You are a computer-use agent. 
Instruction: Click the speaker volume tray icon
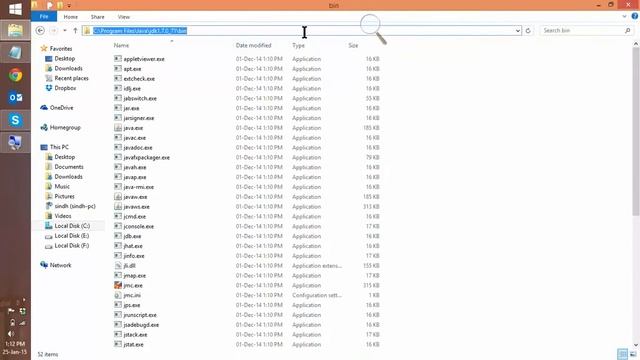click(x=11, y=333)
